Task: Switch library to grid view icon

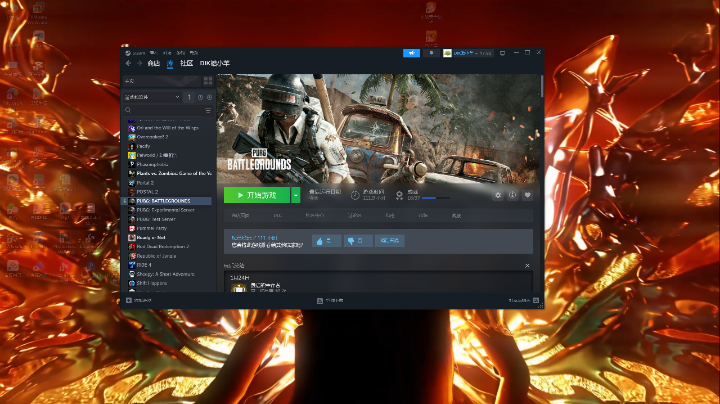Action: pos(208,81)
